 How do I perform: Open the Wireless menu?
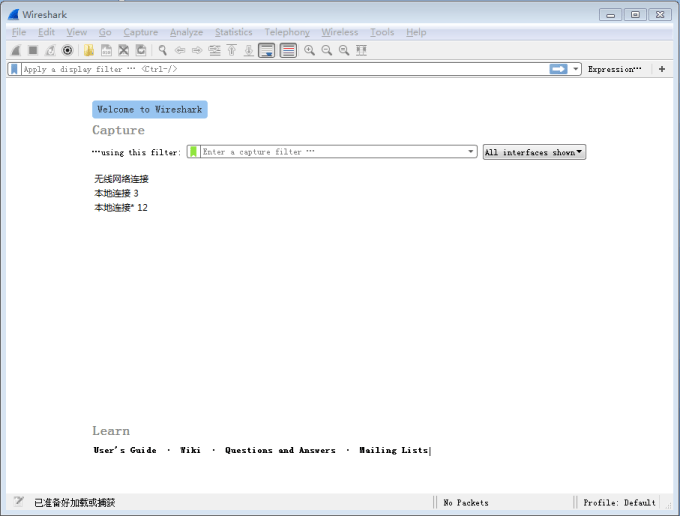[x=340, y=32]
